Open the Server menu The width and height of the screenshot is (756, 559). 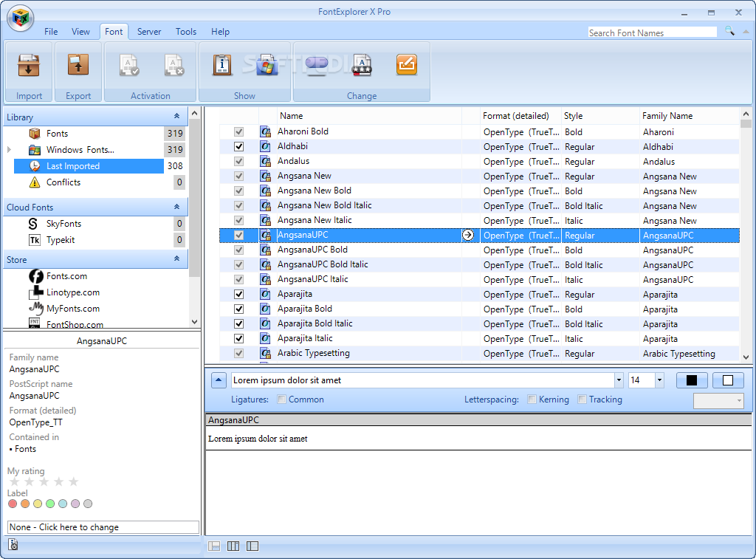[149, 32]
